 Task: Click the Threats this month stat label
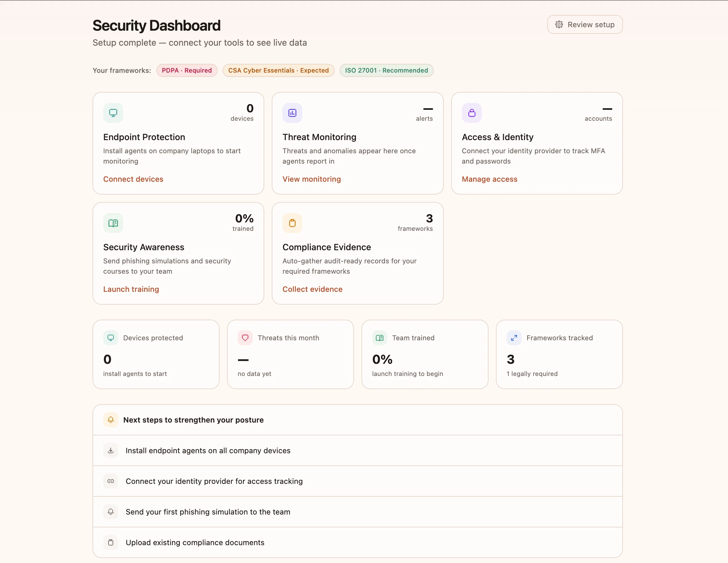[288, 338]
